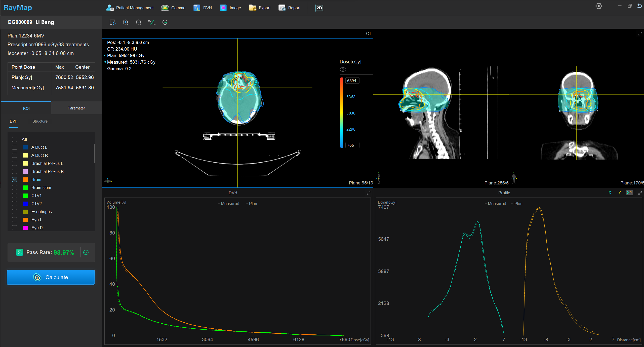The image size is (644, 347).
Task: Switch to the Parameter tab
Action: pos(76,108)
